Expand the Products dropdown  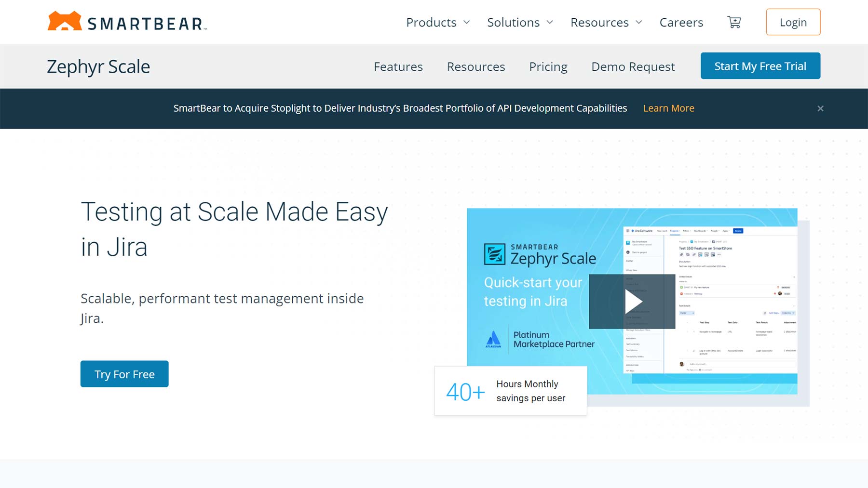tap(438, 22)
